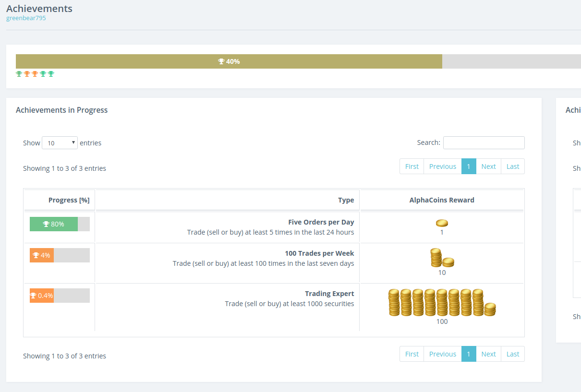Screen dimensions: 581x392
Task: Click the description "Trade (sell or buy) at least 1000 securities"
Action: 290,304
